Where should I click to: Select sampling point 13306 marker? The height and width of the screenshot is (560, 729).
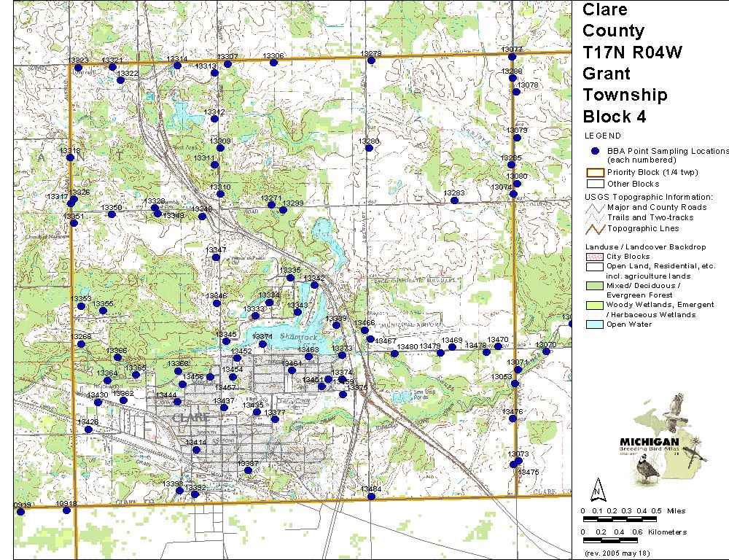(x=273, y=63)
